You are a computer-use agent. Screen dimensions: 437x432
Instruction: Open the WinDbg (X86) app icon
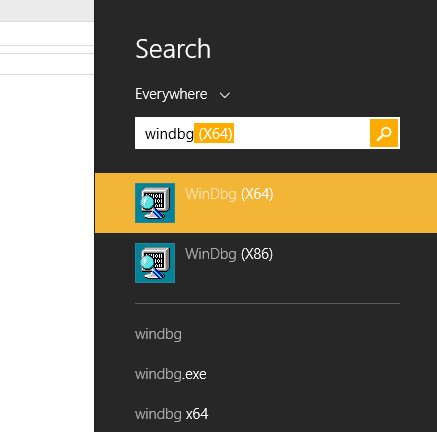coord(155,263)
